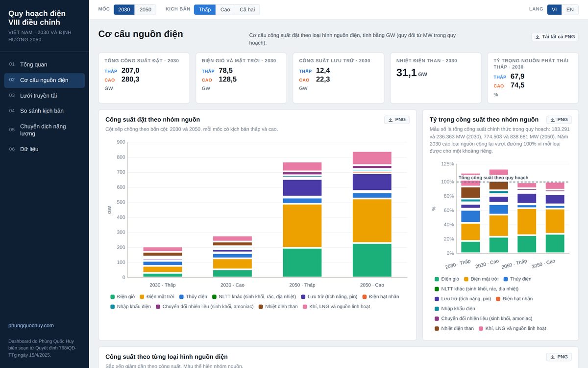Screen dimensions: 588x368
Task: Go to Lưới truyền tải
Action: [45, 96]
